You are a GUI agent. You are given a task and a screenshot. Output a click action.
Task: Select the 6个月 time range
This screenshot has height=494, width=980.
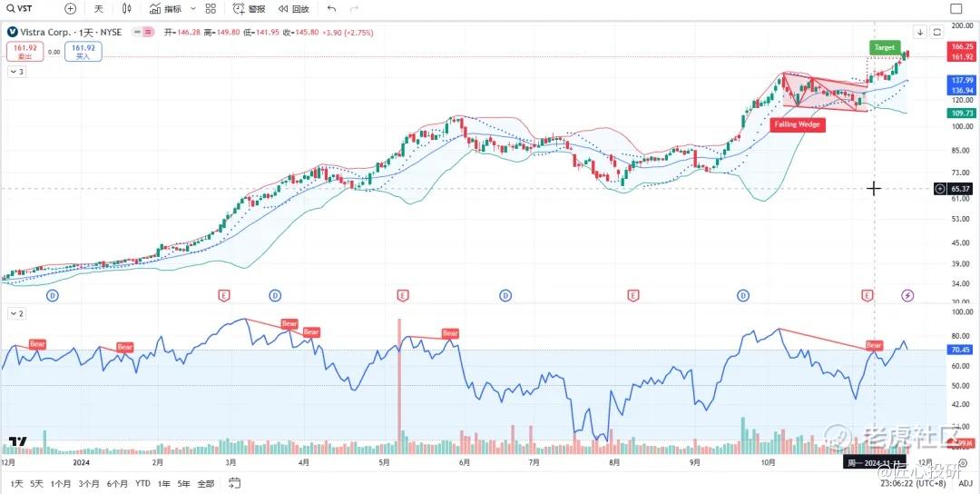pos(117,483)
